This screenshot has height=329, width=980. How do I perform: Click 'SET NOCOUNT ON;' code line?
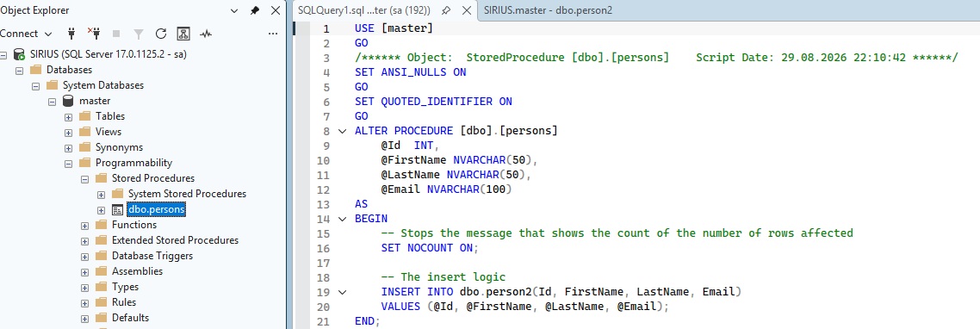430,248
